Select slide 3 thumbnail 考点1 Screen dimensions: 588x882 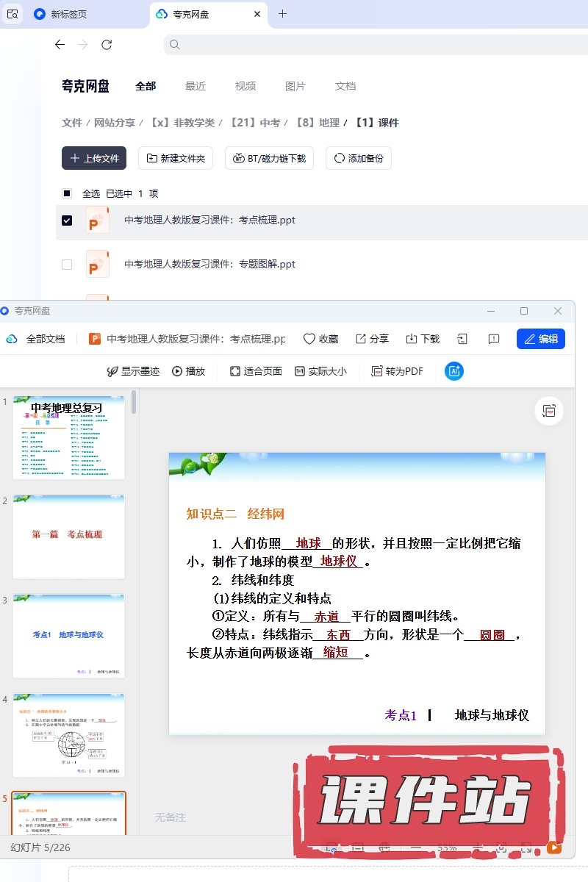68,635
